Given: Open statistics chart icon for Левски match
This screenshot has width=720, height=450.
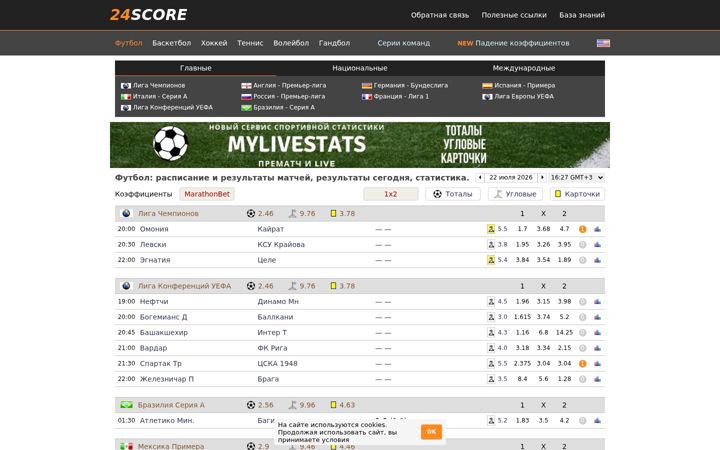Looking at the screenshot, I should coord(597,245).
